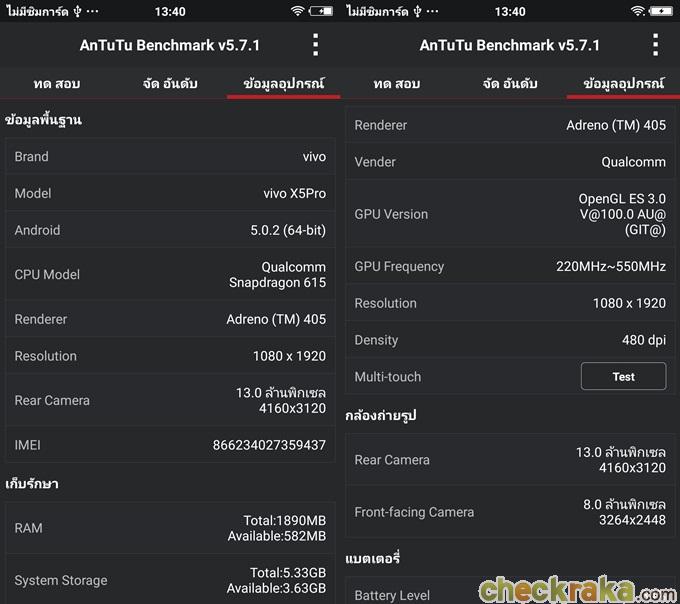Tap the Wi-Fi status icon on right phone
This screenshot has width=680, height=604.
click(637, 11)
